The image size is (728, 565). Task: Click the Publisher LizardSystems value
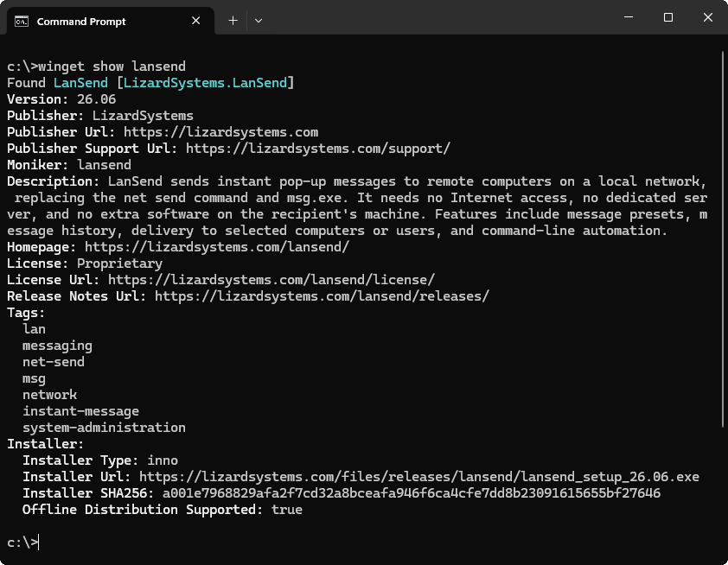(x=143, y=116)
